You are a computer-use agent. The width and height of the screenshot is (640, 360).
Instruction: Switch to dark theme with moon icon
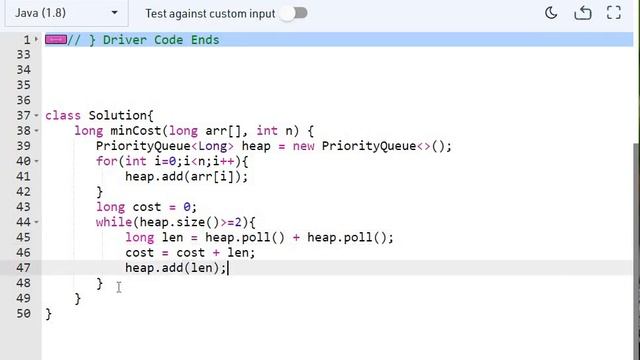[551, 13]
